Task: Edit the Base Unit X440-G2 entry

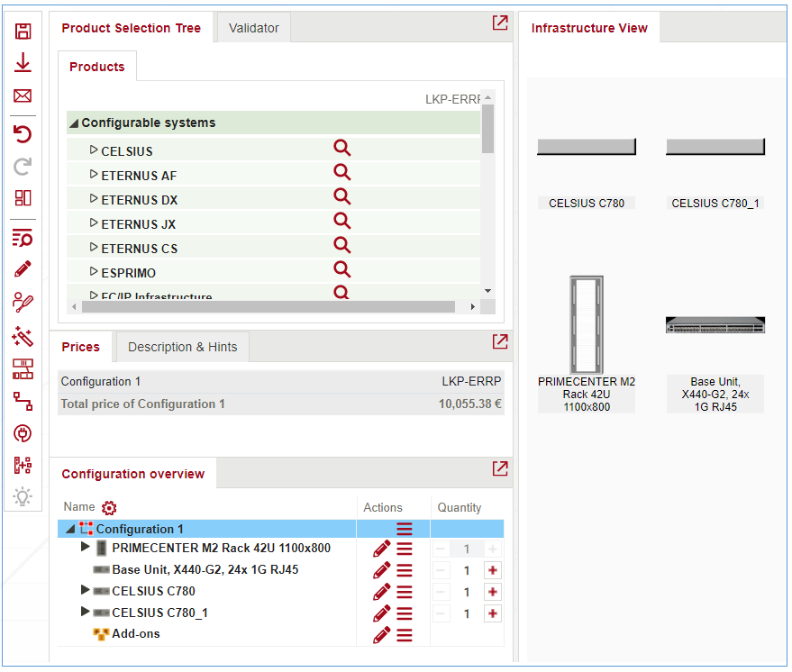Action: (381, 570)
